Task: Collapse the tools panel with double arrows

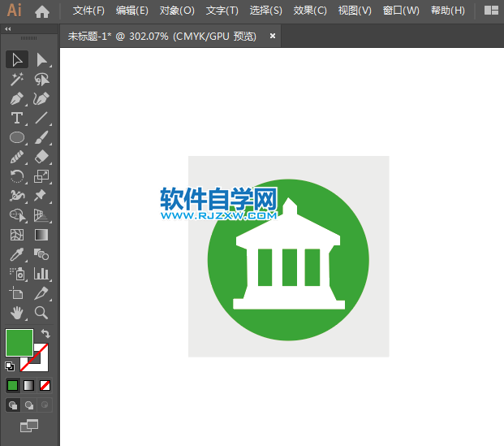Action: tap(8, 28)
